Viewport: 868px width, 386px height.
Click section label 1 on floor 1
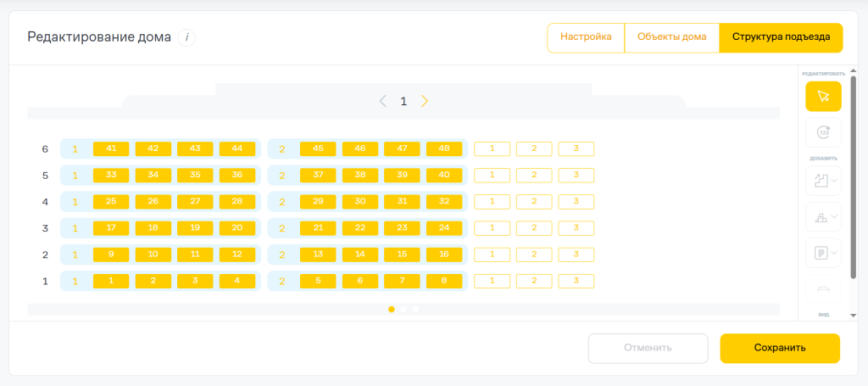coord(75,282)
